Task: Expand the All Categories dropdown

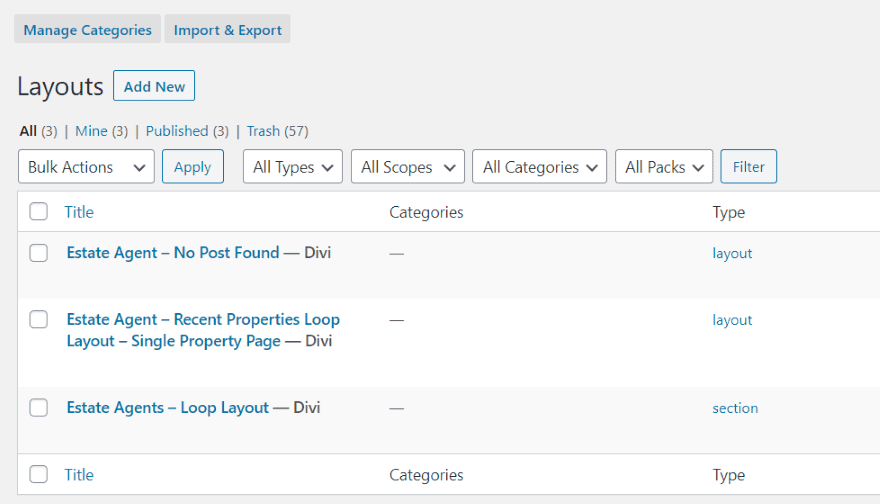Action: click(x=539, y=167)
